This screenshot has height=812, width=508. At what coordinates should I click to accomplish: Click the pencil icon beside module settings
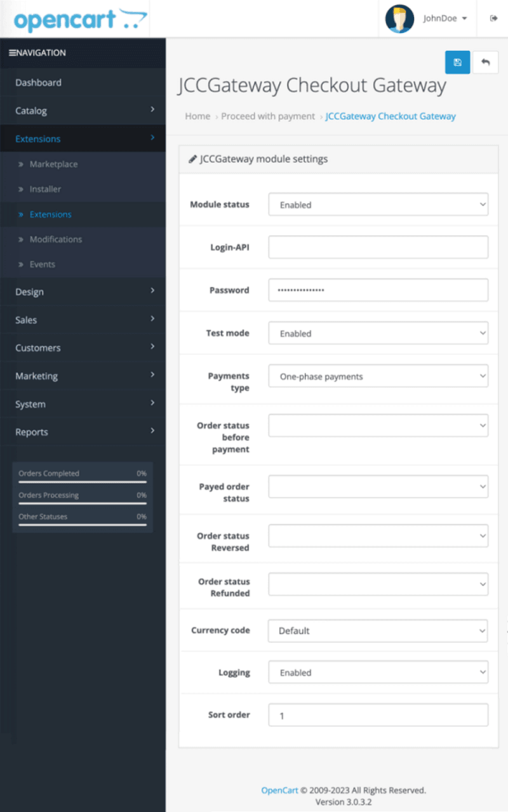(x=192, y=159)
